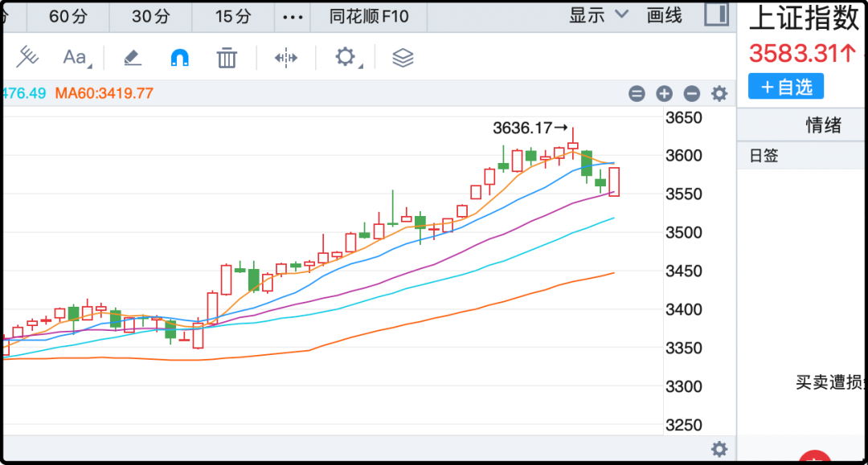Switch to the 15分 period tab

point(232,16)
